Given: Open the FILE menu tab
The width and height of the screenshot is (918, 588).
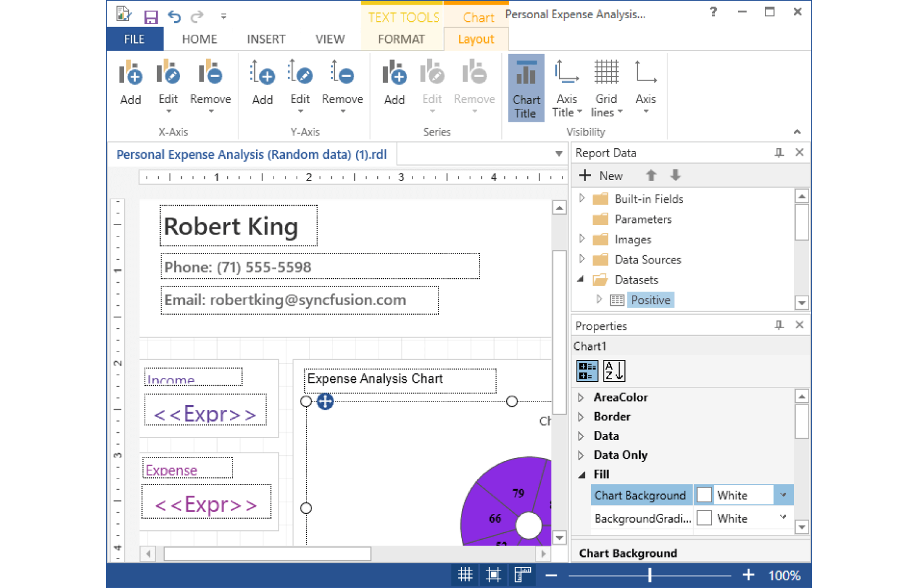Looking at the screenshot, I should (x=134, y=39).
